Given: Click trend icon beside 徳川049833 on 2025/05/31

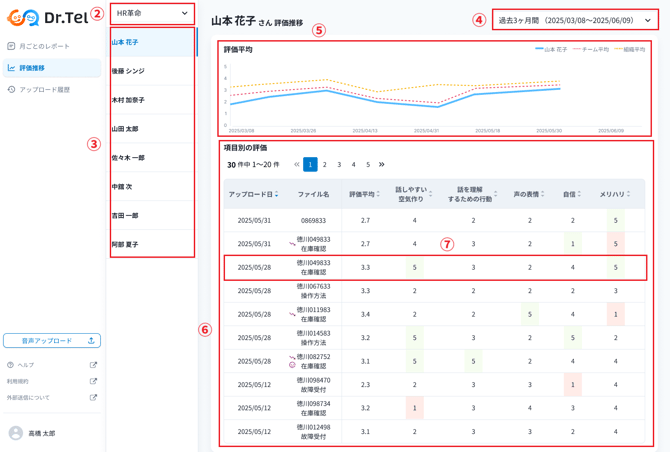Looking at the screenshot, I should (x=292, y=244).
